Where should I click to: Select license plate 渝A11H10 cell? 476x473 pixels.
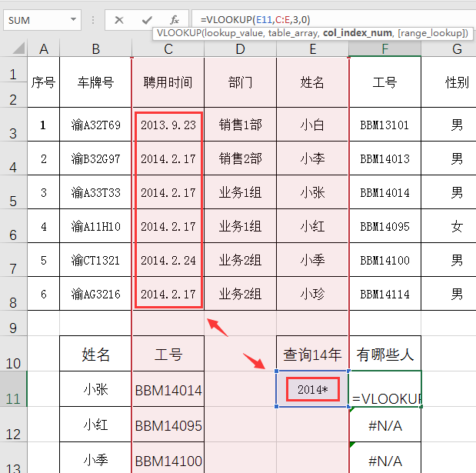95,226
